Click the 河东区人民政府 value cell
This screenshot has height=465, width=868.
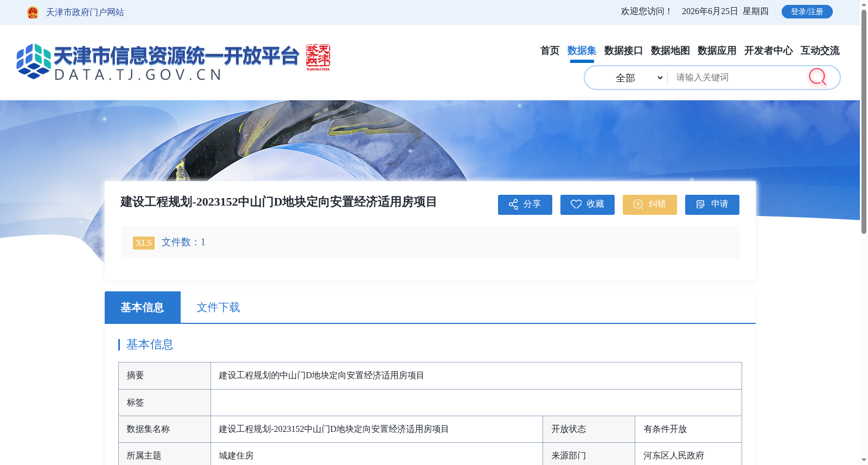click(x=688, y=455)
